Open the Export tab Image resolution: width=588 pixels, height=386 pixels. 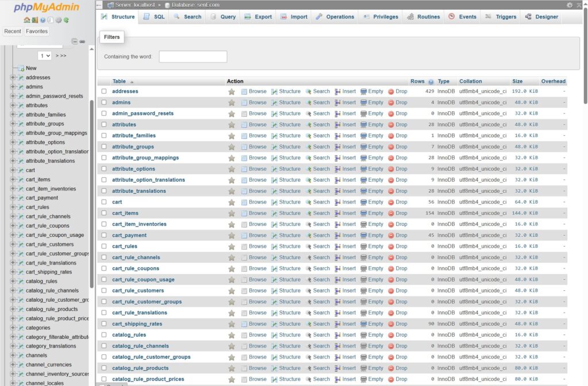[258, 17]
